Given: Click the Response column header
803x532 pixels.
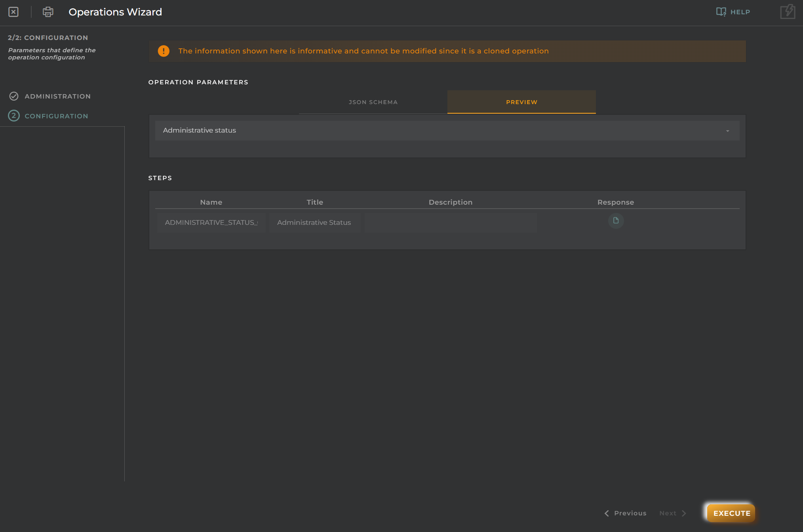Looking at the screenshot, I should 616,202.
